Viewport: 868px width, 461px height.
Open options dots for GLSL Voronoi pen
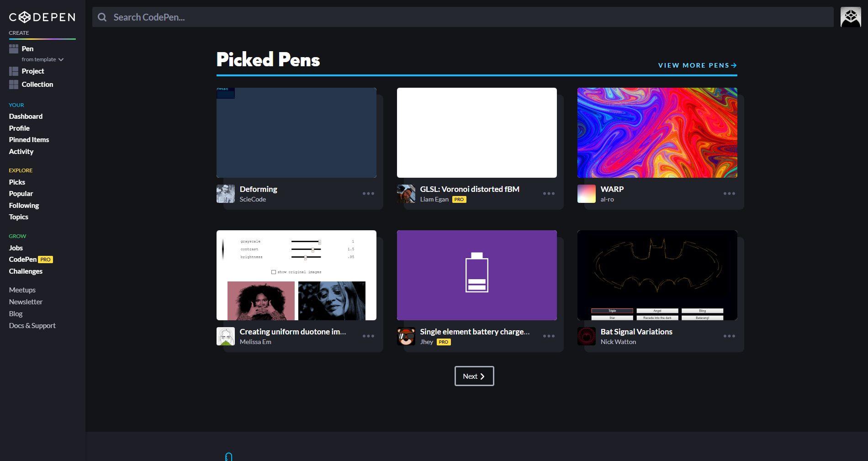tap(549, 194)
